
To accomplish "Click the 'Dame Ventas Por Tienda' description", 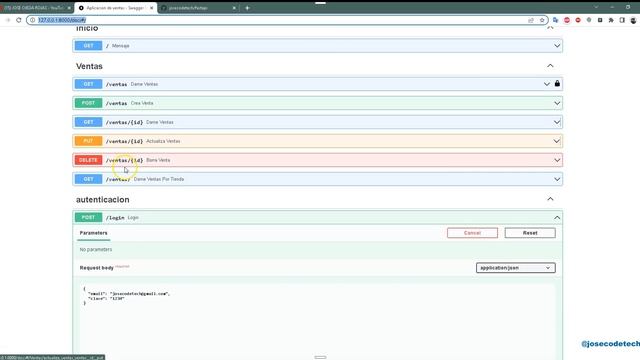I will [x=159, y=179].
